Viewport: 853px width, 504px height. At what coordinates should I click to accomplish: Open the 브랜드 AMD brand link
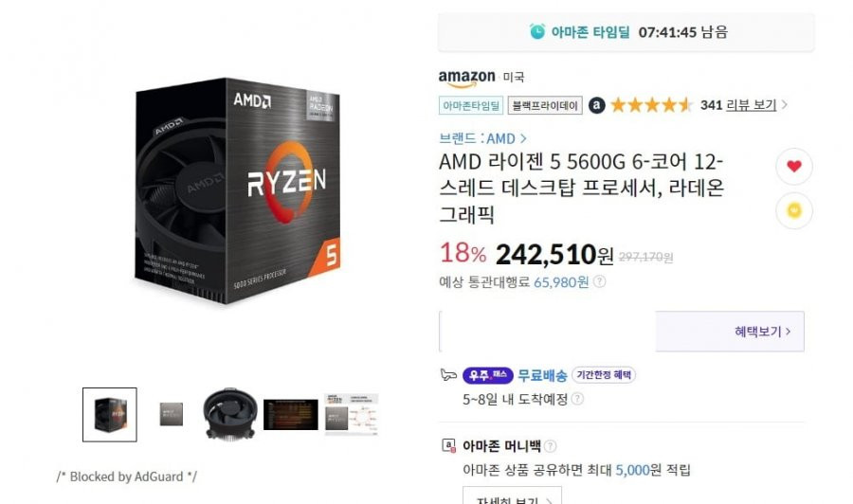pyautogui.click(x=482, y=138)
